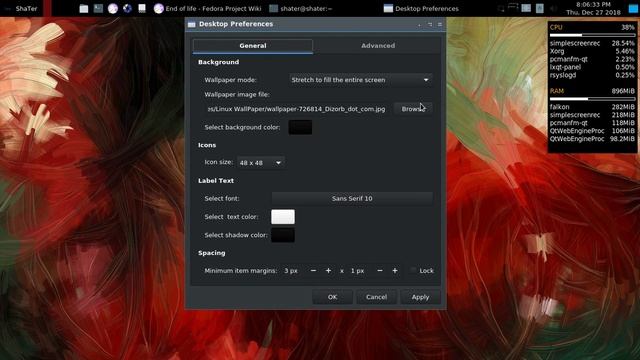
Task: Click the pcmanfm-qt 118MiB RAM row
Action: (592, 123)
